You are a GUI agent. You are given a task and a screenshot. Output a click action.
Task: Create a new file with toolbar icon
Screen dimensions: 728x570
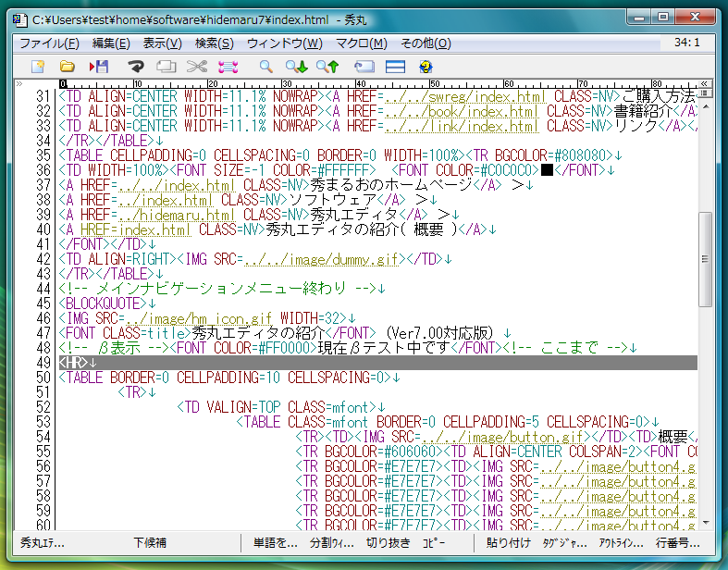click(x=38, y=67)
